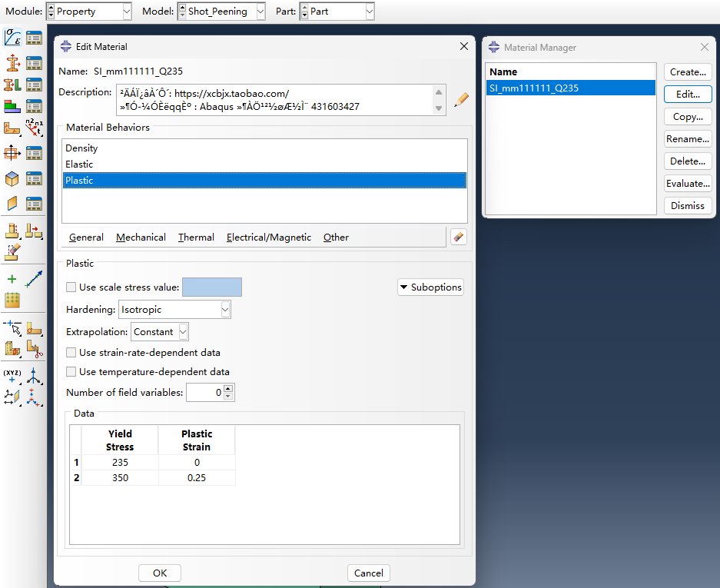The image size is (720, 588).
Task: Select Density in Material Behaviors list
Action: pos(264,148)
